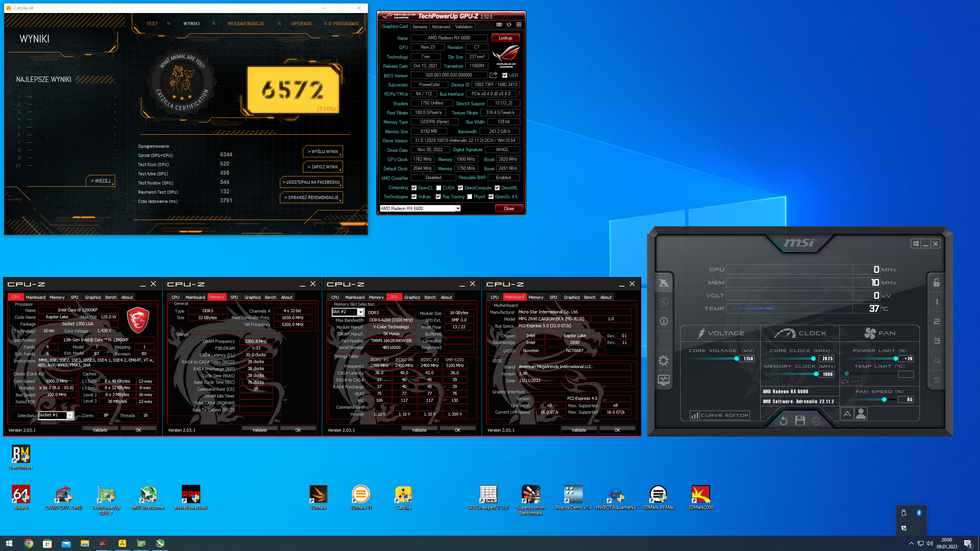Toggle DirectML checkbox in GPU-Z
980x551 pixels.
point(497,188)
